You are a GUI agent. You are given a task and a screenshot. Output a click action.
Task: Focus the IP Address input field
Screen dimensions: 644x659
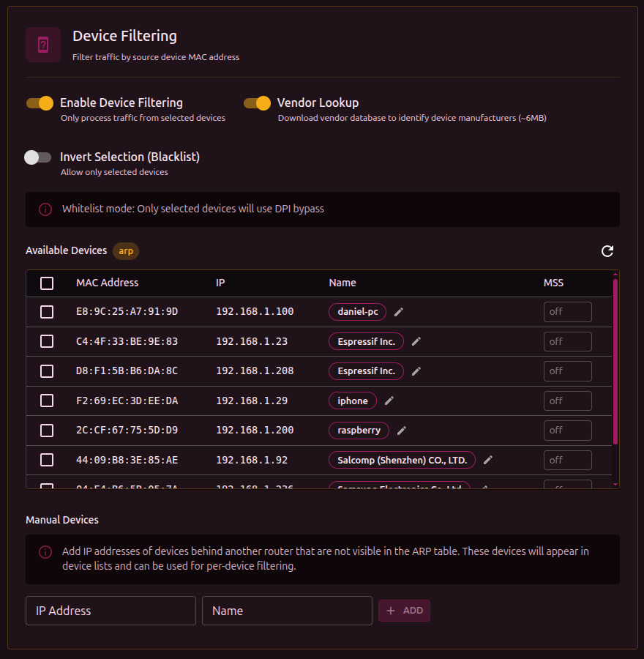point(111,611)
